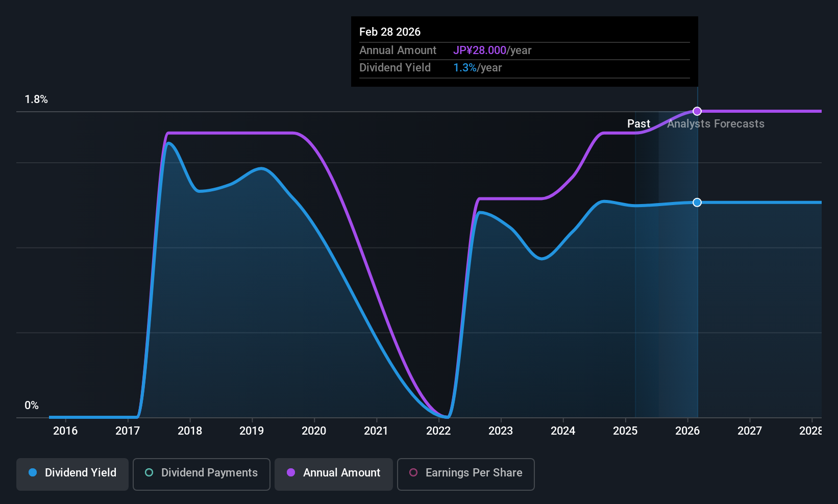The image size is (838, 504).
Task: Toggle the Dividend Yield legend series
Action: coord(72,474)
